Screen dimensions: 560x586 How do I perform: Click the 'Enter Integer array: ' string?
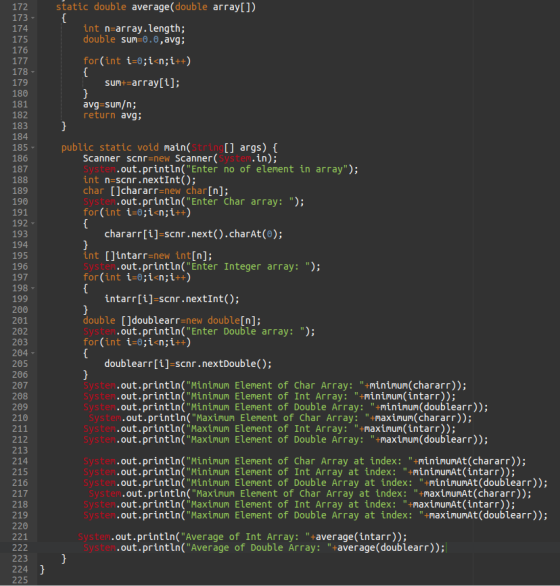(x=248, y=267)
